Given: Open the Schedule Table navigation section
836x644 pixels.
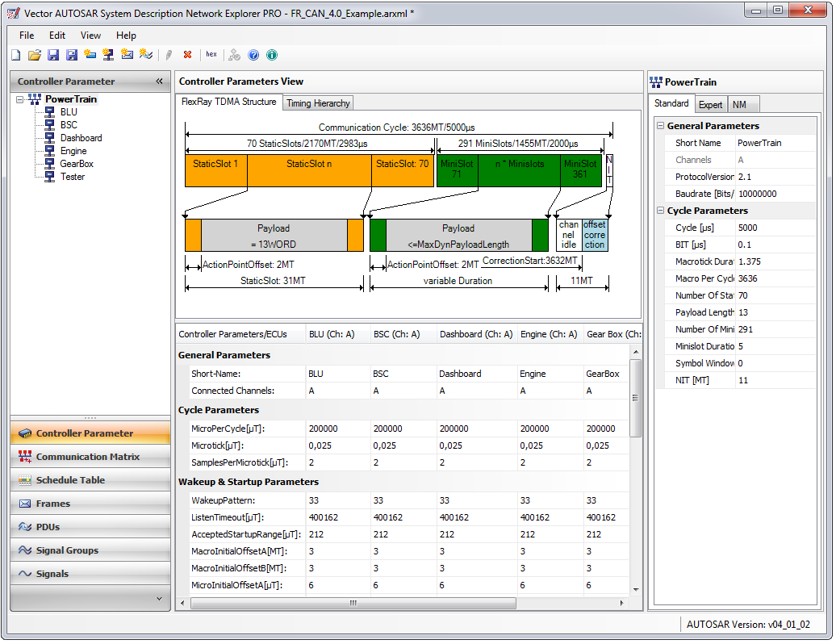Looking at the screenshot, I should tap(70, 480).
